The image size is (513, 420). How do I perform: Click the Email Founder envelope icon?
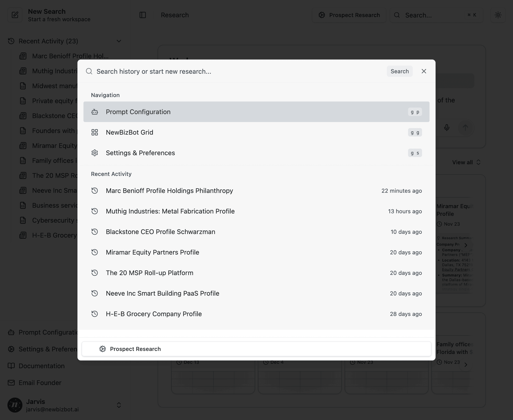pos(11,382)
